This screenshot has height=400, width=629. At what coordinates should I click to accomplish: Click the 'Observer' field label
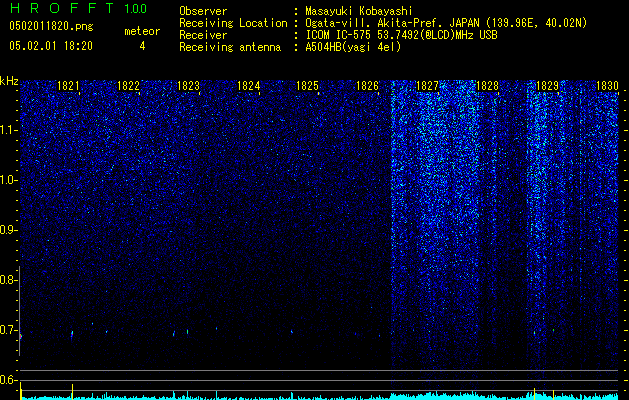(x=203, y=11)
